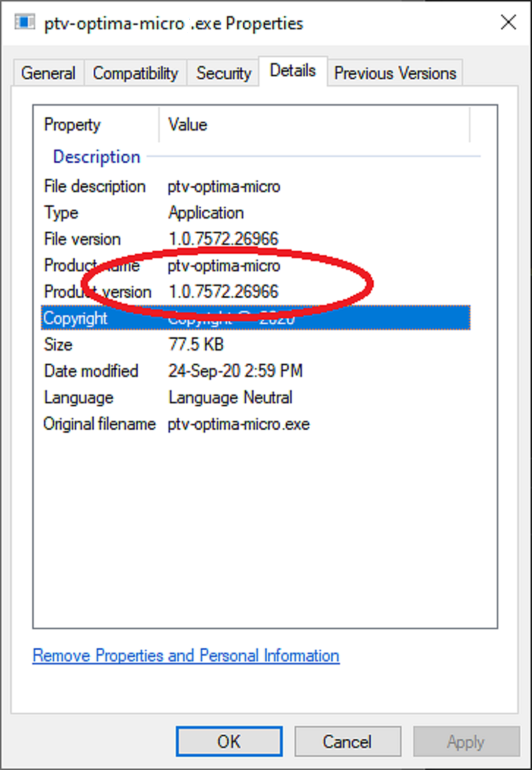This screenshot has height=770, width=532.
Task: Open the Compatibility tab
Action: pyautogui.click(x=135, y=73)
